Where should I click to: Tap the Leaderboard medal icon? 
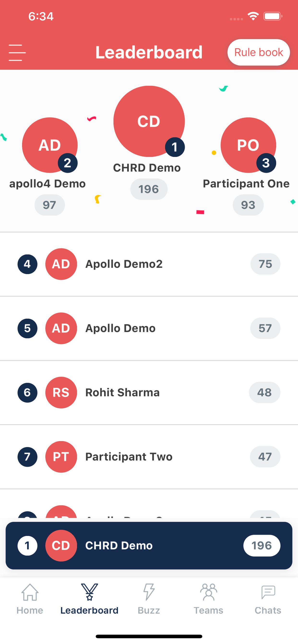coord(89,592)
